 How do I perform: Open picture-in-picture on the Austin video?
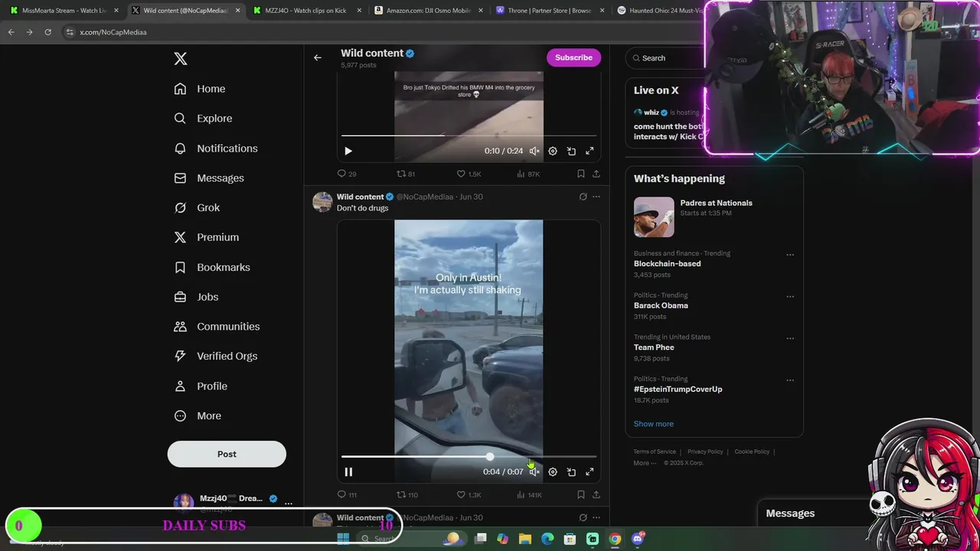point(571,472)
